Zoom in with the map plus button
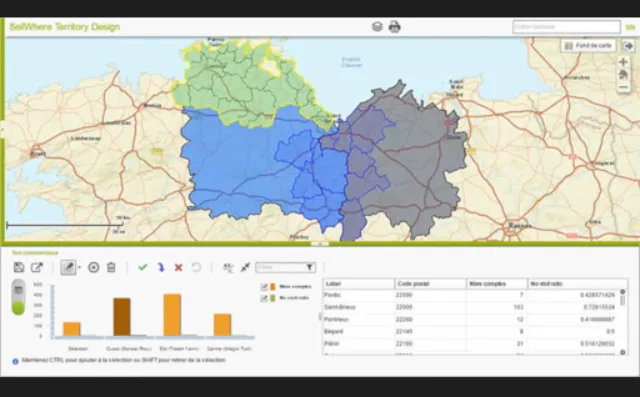Viewport: 640px width, 397px height. click(623, 62)
